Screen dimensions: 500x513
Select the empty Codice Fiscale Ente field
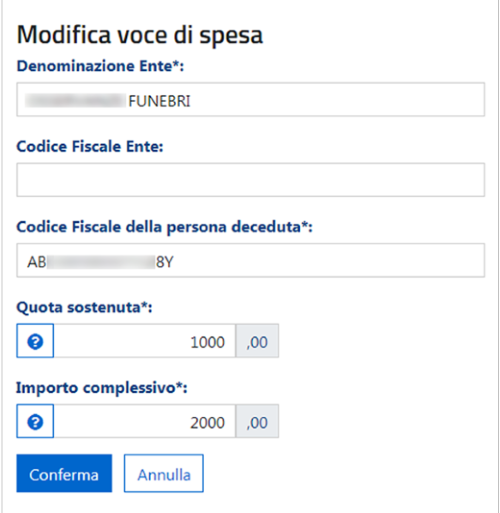click(x=251, y=180)
